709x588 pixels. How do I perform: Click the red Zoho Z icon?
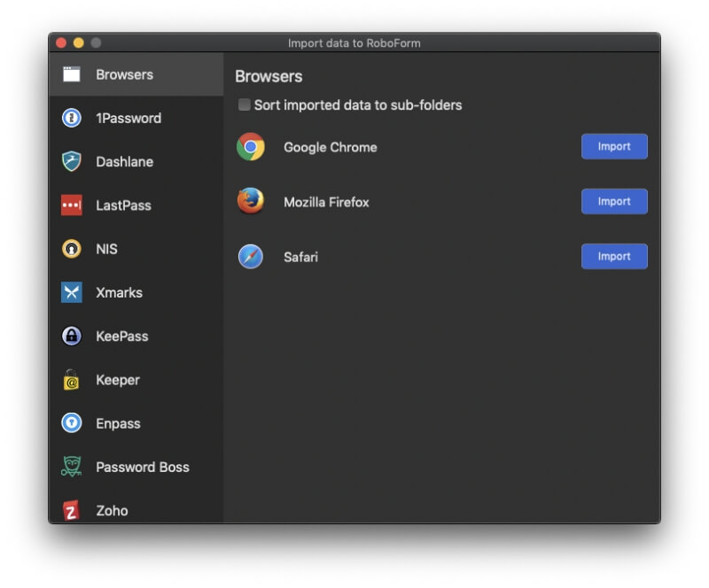[71, 511]
